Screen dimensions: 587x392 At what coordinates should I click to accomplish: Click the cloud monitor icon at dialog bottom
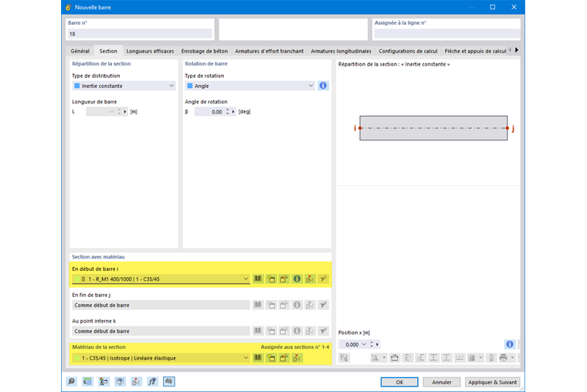coord(120,381)
